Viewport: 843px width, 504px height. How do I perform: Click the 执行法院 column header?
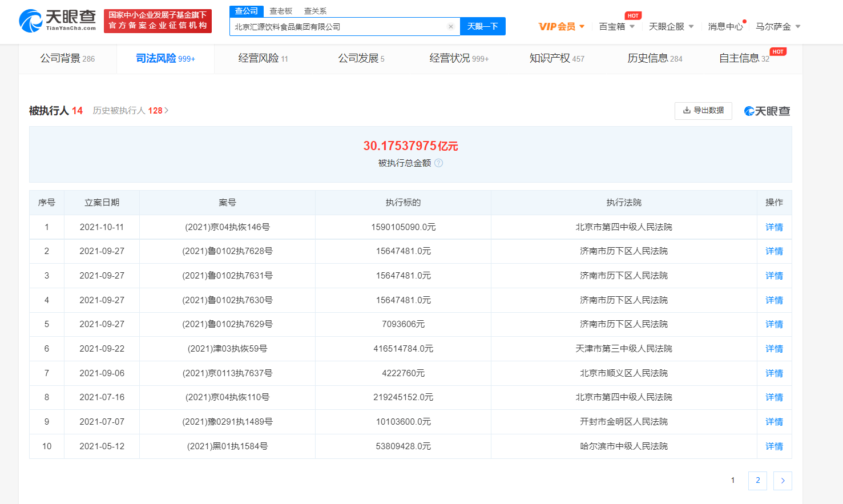click(624, 203)
